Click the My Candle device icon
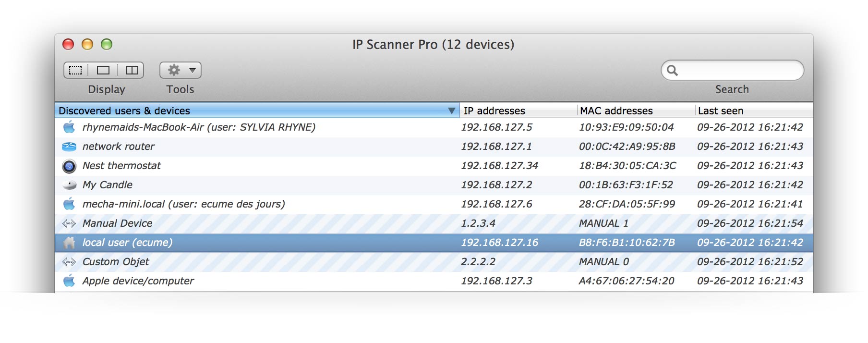This screenshot has height=343, width=868. click(x=69, y=185)
